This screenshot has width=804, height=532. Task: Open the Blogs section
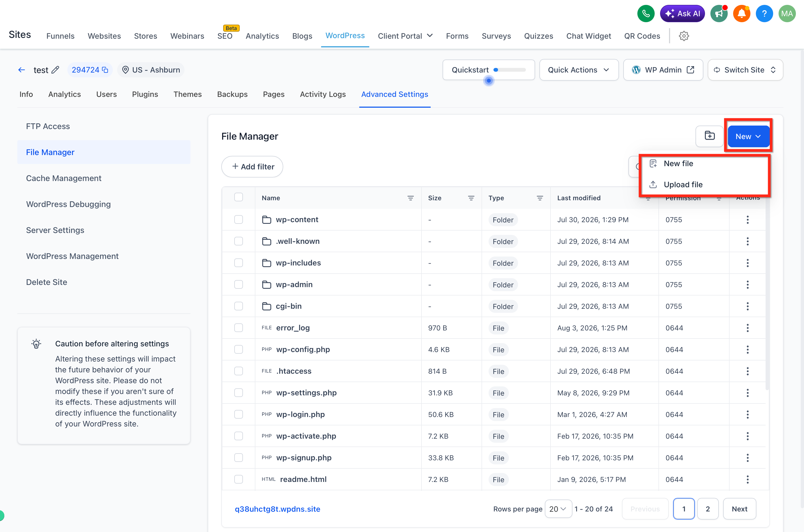pos(302,36)
